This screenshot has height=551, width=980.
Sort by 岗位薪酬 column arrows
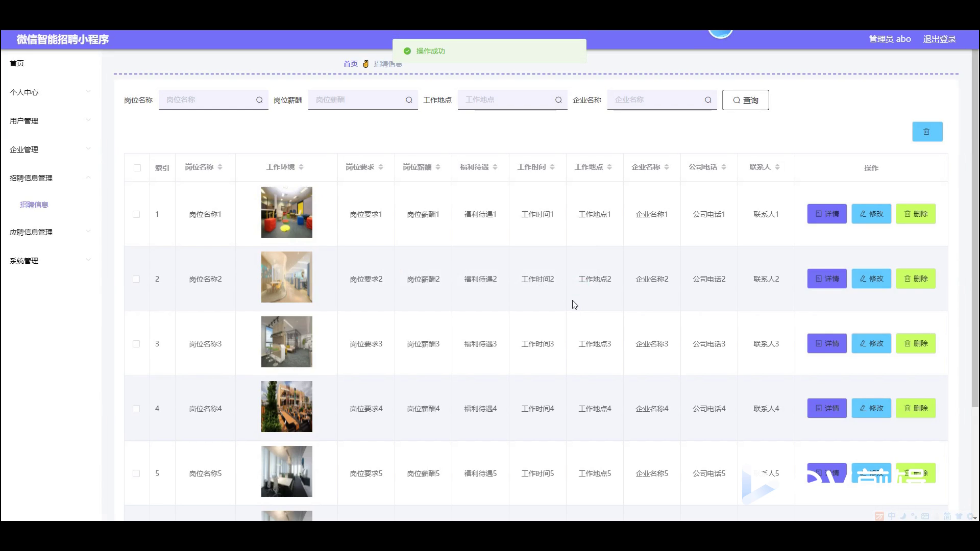coord(438,167)
